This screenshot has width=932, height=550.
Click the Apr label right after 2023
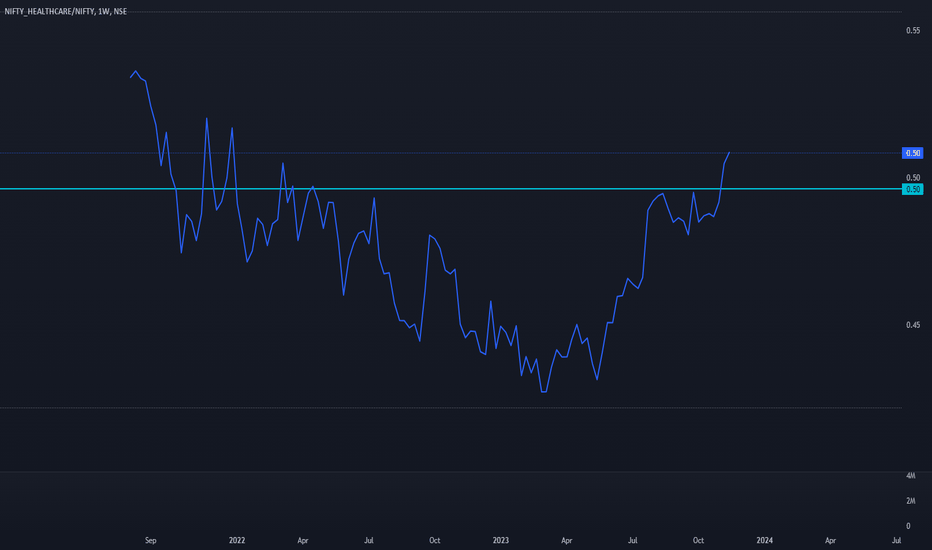pos(566,540)
